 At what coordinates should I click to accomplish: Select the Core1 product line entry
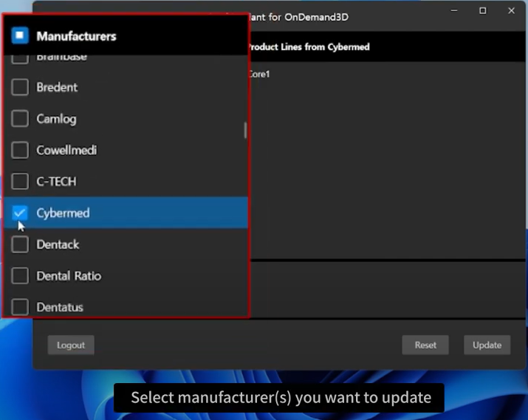click(259, 74)
